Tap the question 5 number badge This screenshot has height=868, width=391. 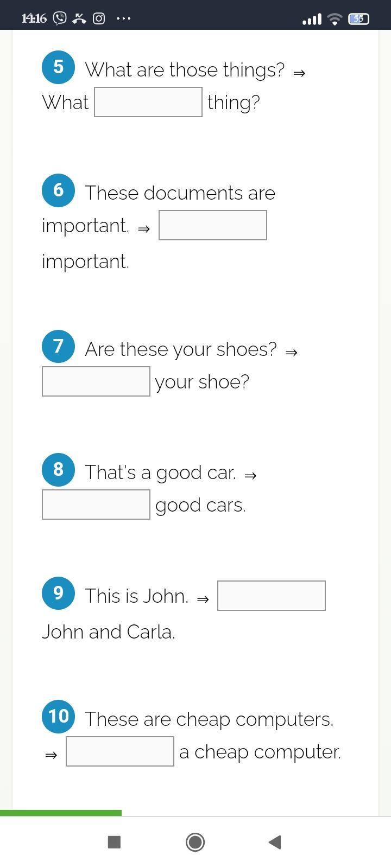58,67
